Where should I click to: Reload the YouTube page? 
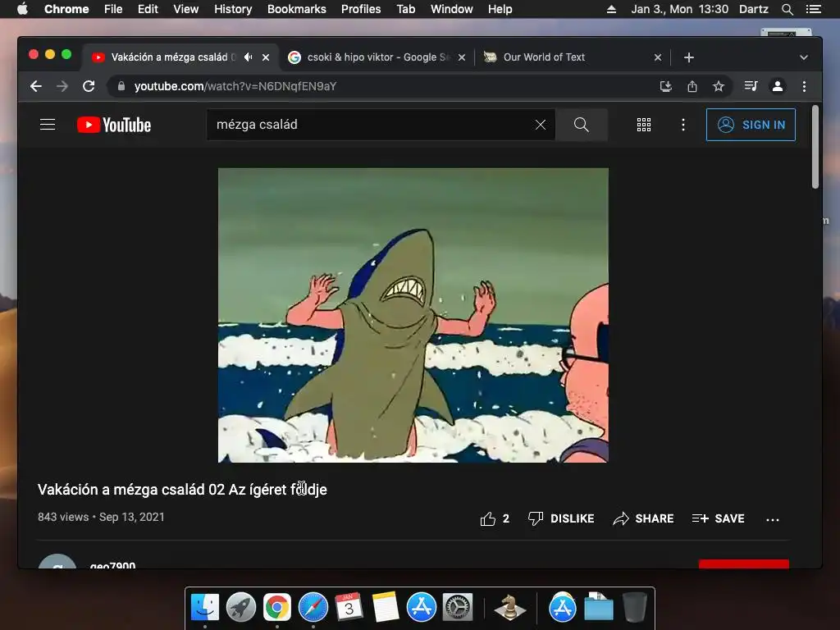click(89, 86)
